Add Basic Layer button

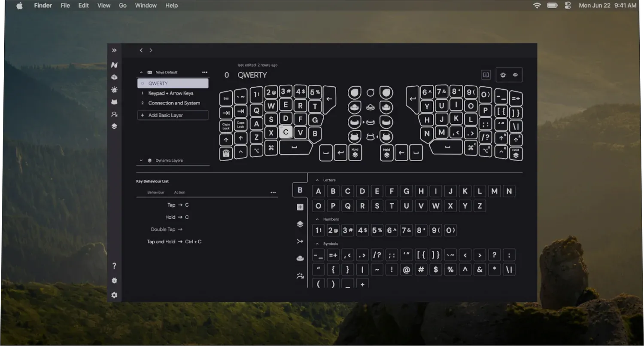tap(173, 115)
